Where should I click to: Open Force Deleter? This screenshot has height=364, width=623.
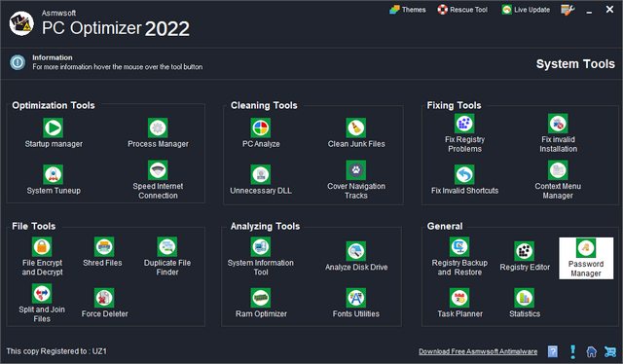tap(104, 304)
